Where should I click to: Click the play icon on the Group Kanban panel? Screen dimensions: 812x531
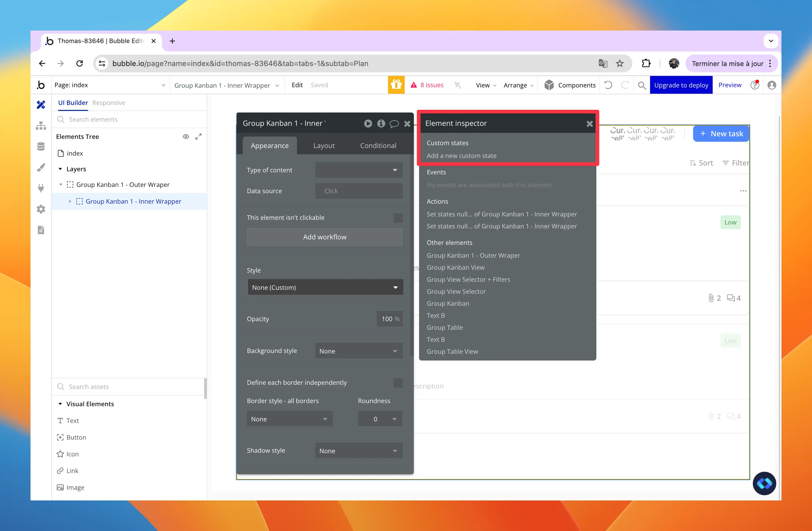click(368, 124)
